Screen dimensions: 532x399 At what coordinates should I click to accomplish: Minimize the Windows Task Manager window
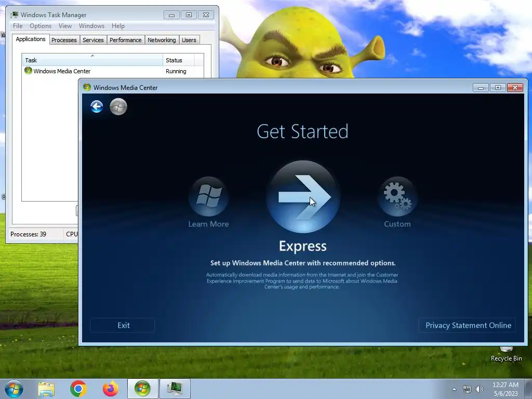pos(171,15)
